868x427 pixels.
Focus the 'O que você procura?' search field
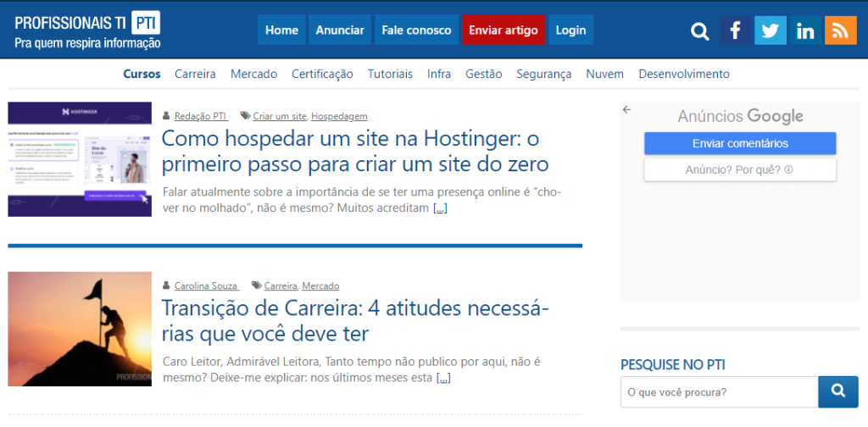[719, 391]
